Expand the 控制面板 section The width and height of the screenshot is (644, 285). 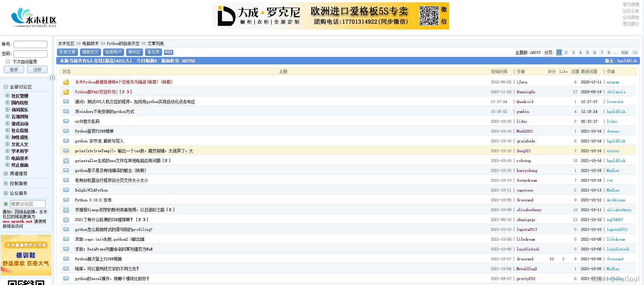(x=5, y=183)
